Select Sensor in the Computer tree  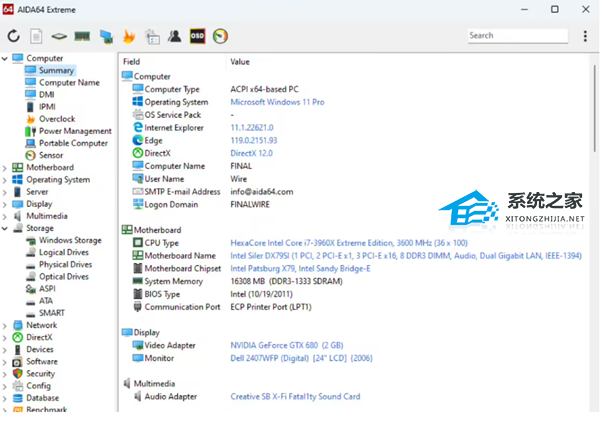pyautogui.click(x=50, y=155)
